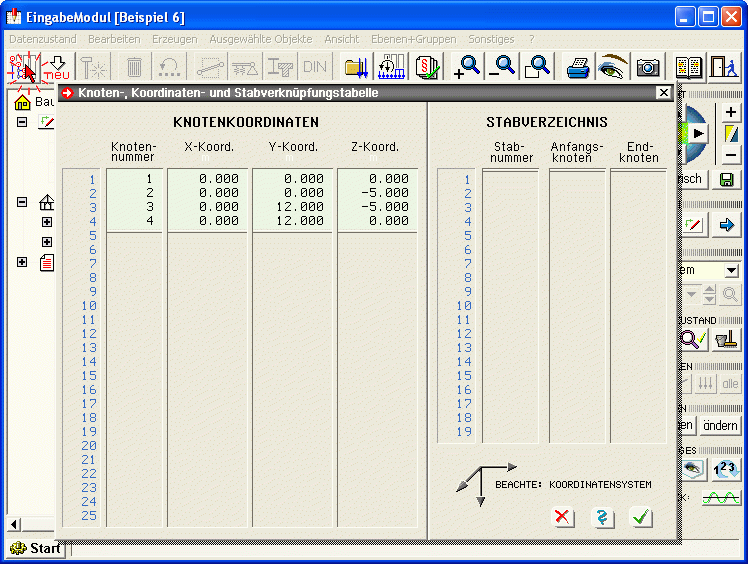The image size is (748, 564).
Task: Click the zoom in magnifier toolbar icon
Action: pos(466,67)
